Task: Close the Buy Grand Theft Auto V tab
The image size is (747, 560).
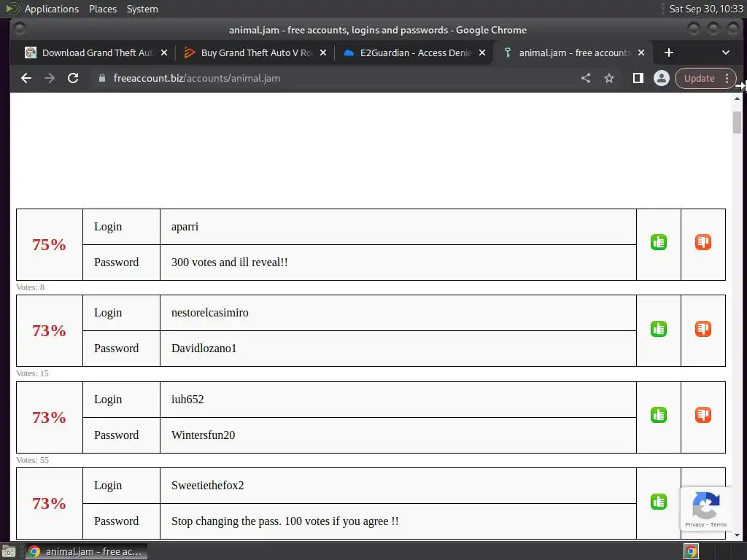Action: [x=323, y=52]
